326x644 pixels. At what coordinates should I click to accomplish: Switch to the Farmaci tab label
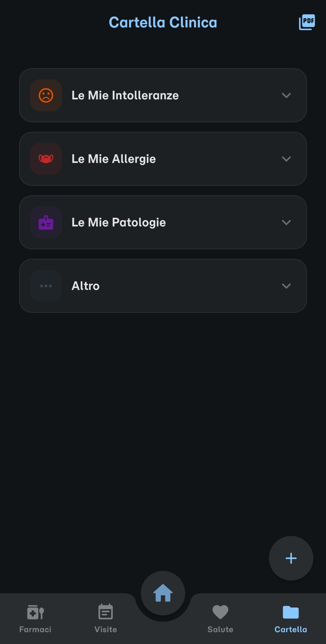click(35, 629)
